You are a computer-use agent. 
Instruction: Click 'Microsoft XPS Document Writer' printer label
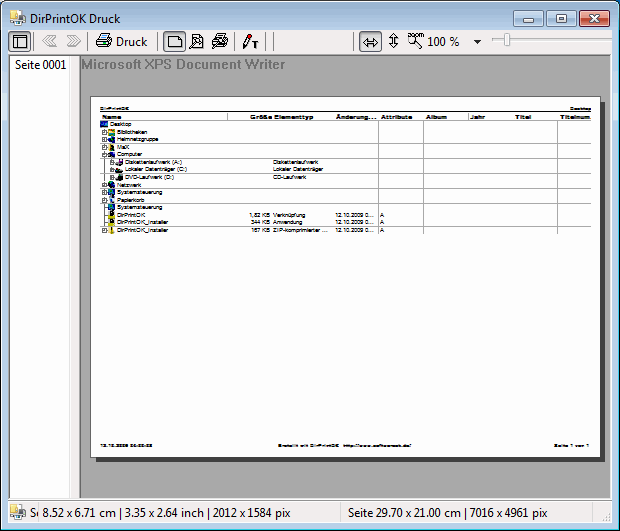click(x=183, y=64)
